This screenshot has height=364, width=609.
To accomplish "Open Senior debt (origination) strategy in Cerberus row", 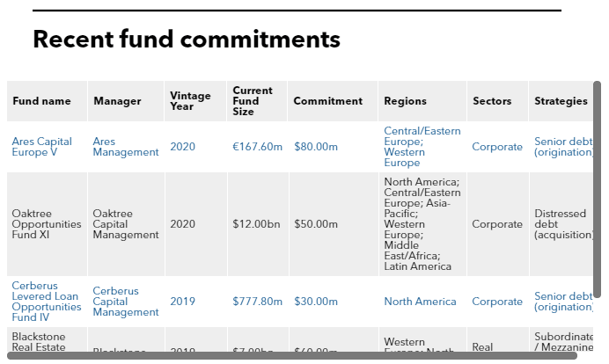I will (563, 302).
